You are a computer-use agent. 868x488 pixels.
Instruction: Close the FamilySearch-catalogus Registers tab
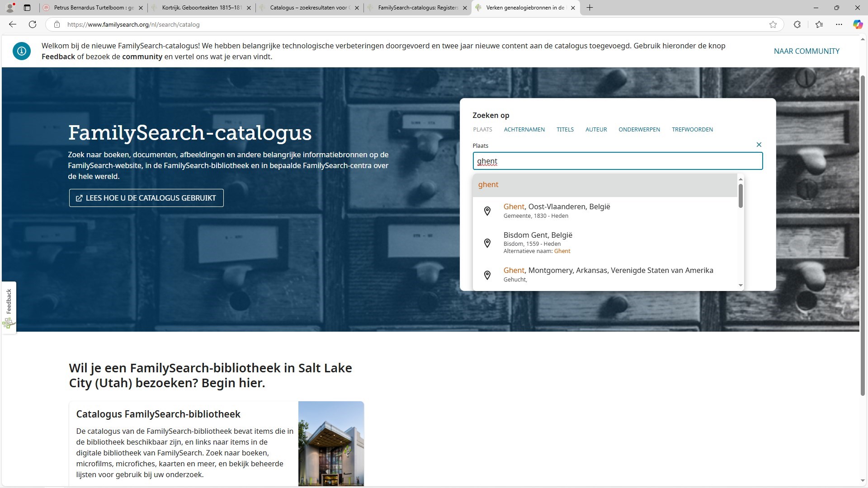465,8
